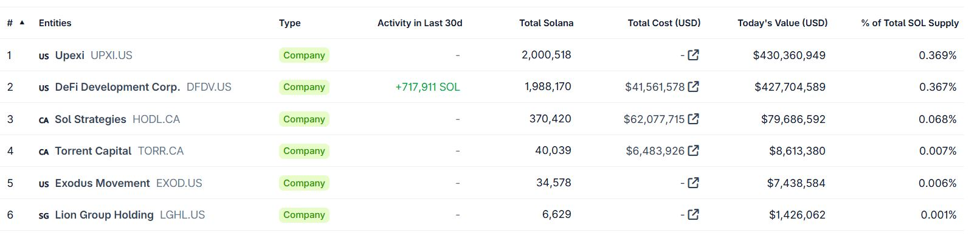Sort by Total Solana column header
Image resolution: width=980 pixels, height=249 pixels.
click(546, 23)
